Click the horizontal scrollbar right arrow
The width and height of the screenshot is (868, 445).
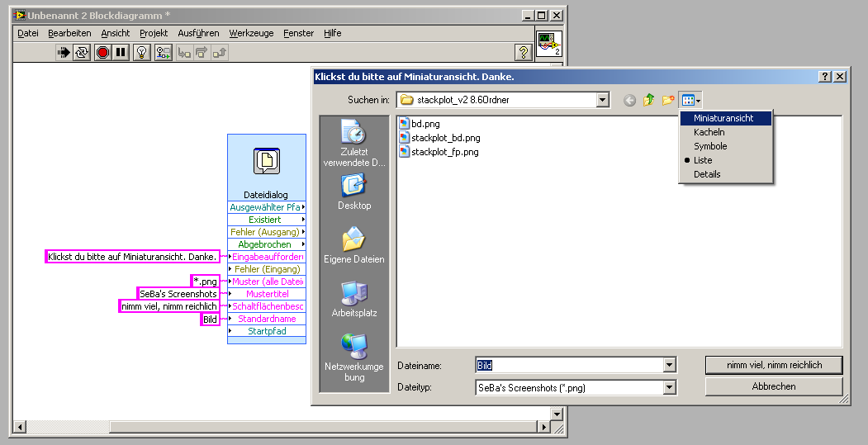pyautogui.click(x=543, y=427)
